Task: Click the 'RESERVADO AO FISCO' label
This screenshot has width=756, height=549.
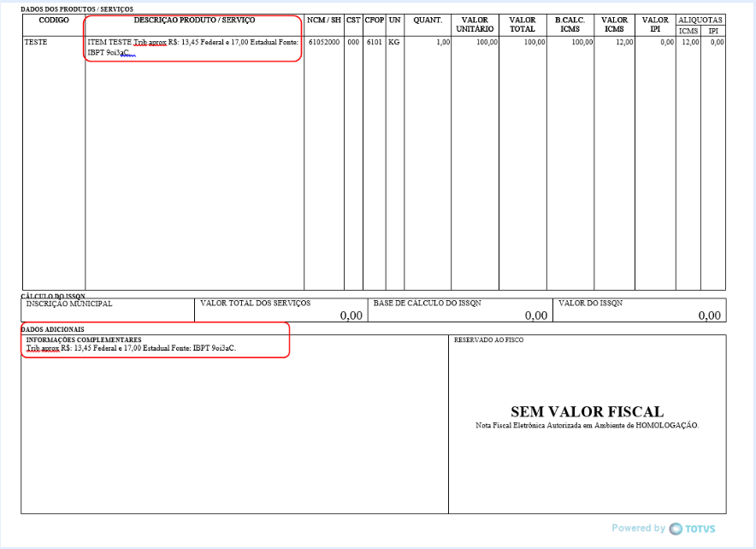Action: pos(488,339)
